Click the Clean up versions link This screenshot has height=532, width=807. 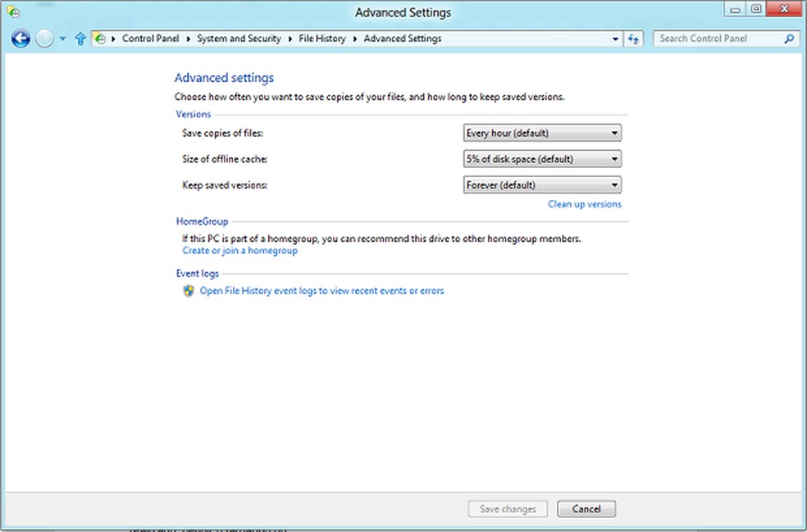click(x=585, y=204)
